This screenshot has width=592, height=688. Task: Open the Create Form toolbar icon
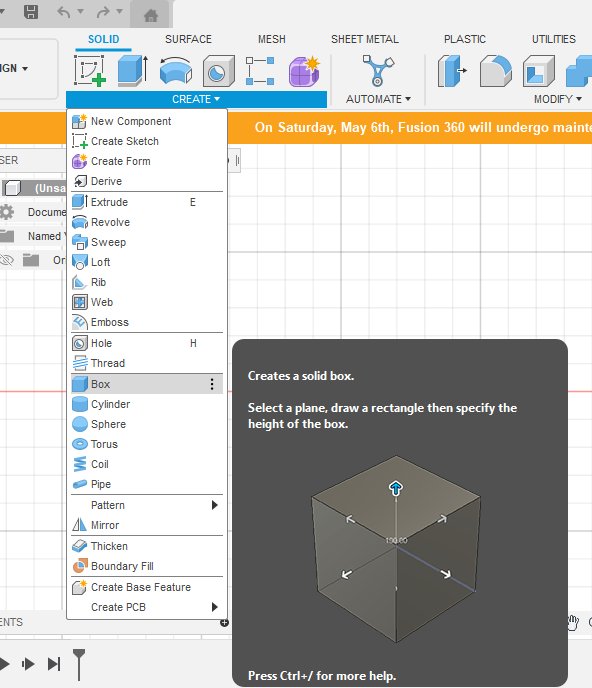(304, 71)
